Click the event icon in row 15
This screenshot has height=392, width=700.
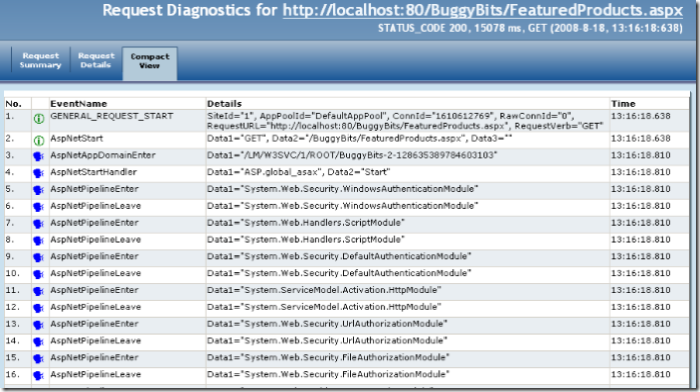point(38,359)
